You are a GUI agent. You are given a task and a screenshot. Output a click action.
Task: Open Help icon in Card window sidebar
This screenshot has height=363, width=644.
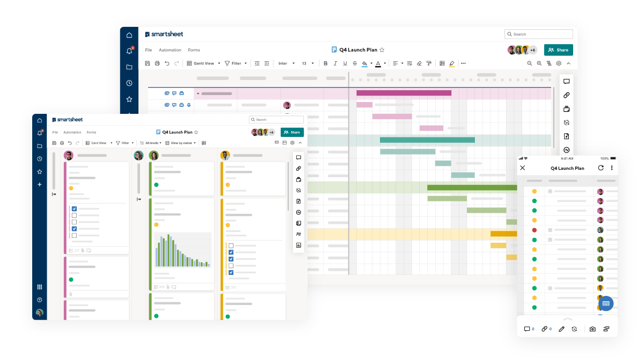coord(39,300)
